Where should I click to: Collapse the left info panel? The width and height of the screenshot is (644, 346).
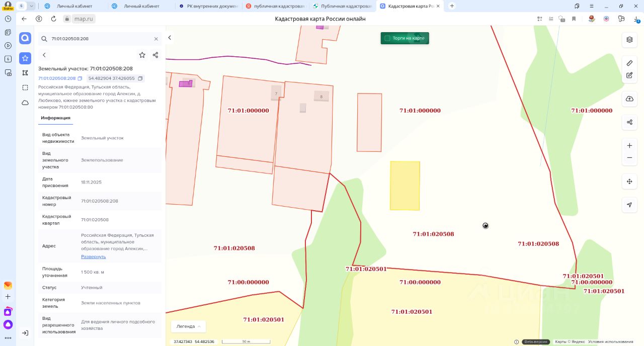click(x=170, y=38)
